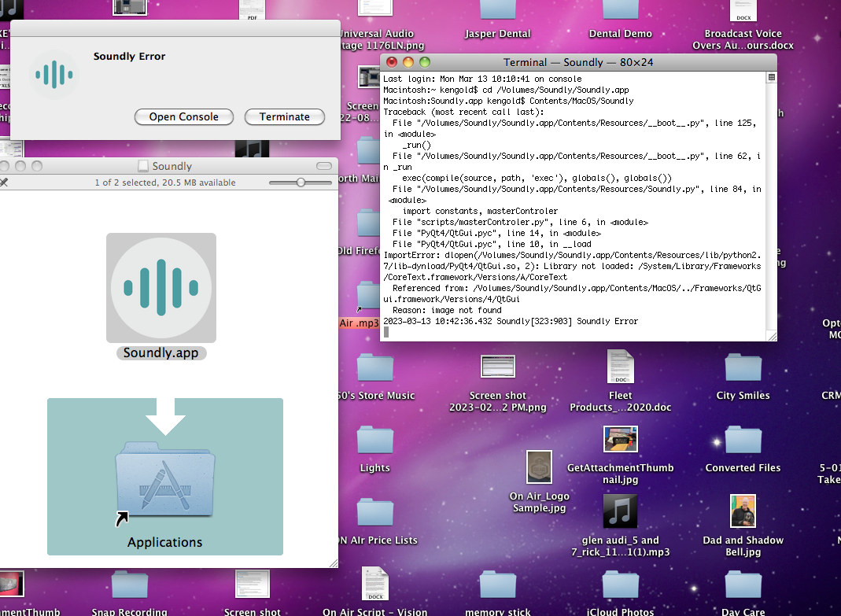Viewport: 841px width, 616px height.
Task: Adjust the icon size slider in Soundly window
Action: pos(301,183)
